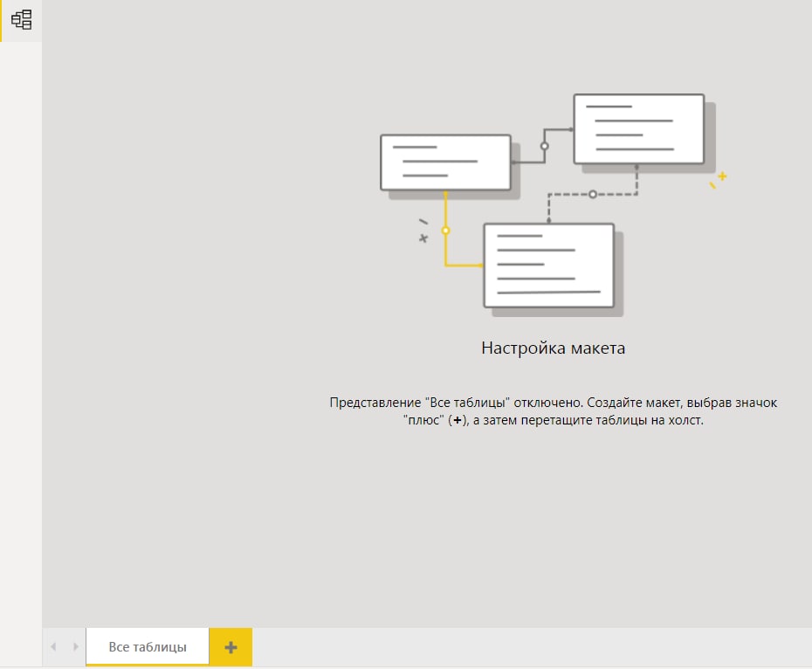Select the "Все таблицы" layout tab
Viewport: 812px width, 669px height.
(148, 646)
